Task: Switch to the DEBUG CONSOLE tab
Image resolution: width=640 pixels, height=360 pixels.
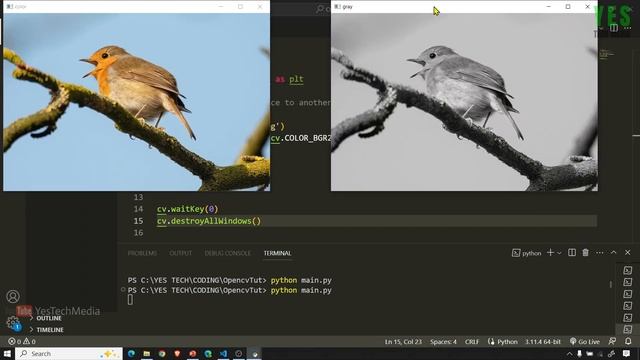Action: click(x=227, y=253)
